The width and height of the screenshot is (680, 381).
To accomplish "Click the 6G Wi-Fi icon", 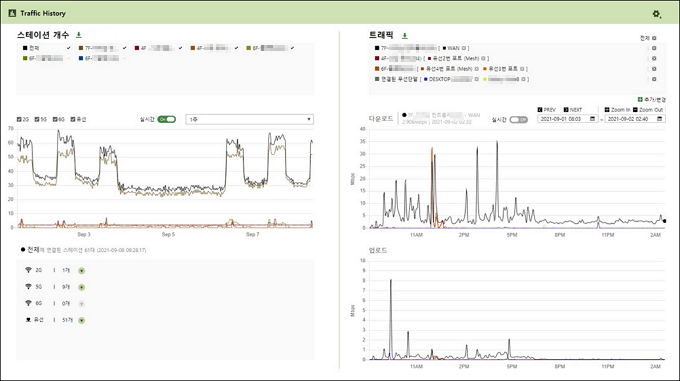I will point(28,303).
